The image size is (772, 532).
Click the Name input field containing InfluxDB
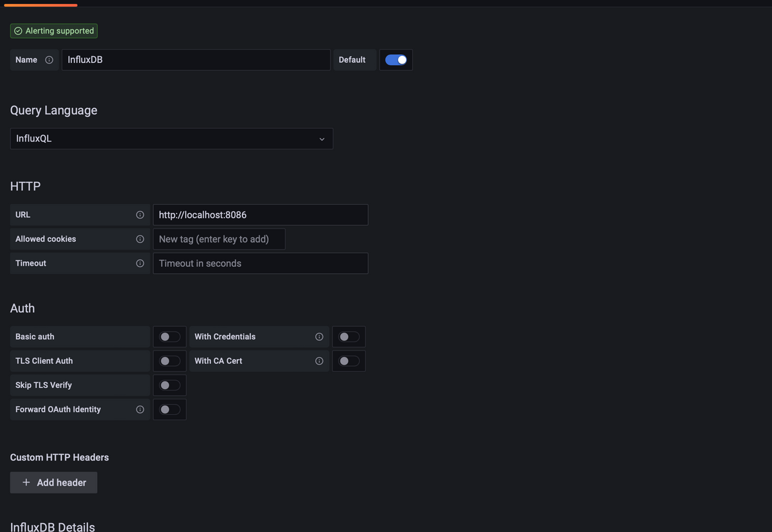[x=196, y=60]
